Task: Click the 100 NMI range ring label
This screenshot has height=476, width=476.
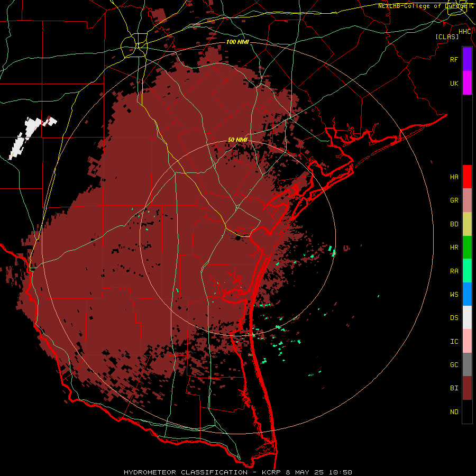Action: (x=237, y=42)
